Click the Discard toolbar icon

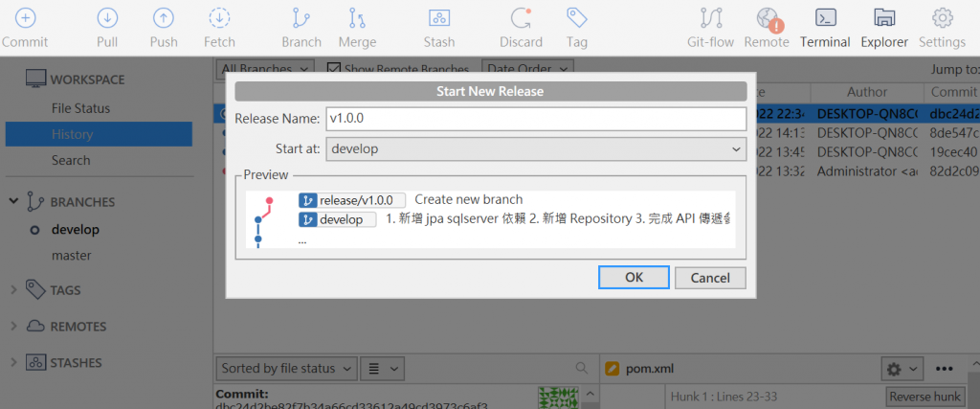tap(521, 18)
